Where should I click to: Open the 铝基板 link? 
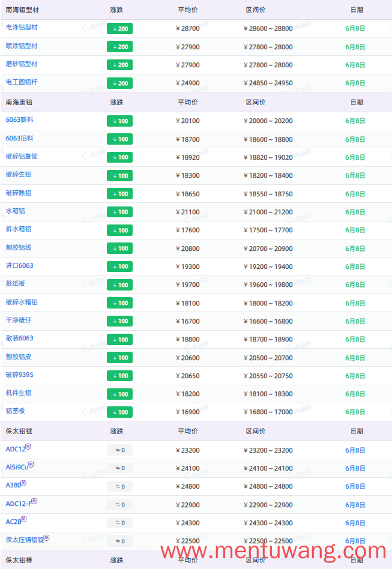(15, 411)
